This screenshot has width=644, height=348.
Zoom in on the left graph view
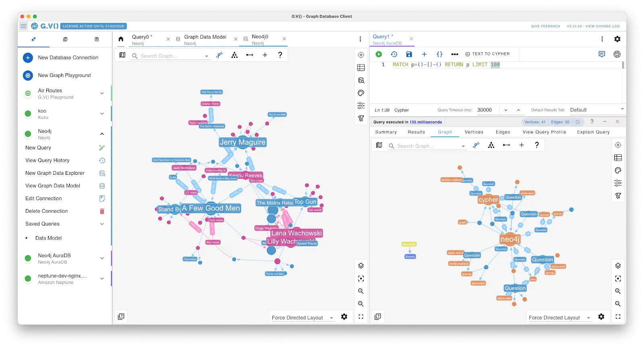pos(361,291)
